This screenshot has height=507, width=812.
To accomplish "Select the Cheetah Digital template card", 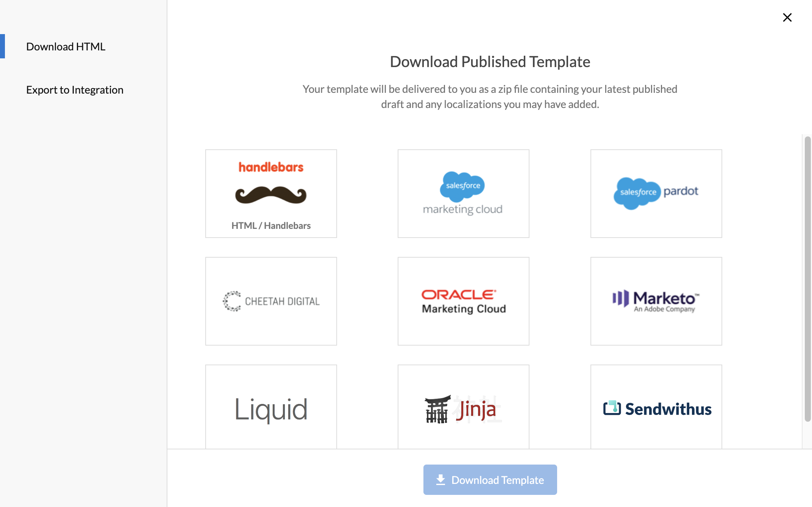I will pos(271,301).
